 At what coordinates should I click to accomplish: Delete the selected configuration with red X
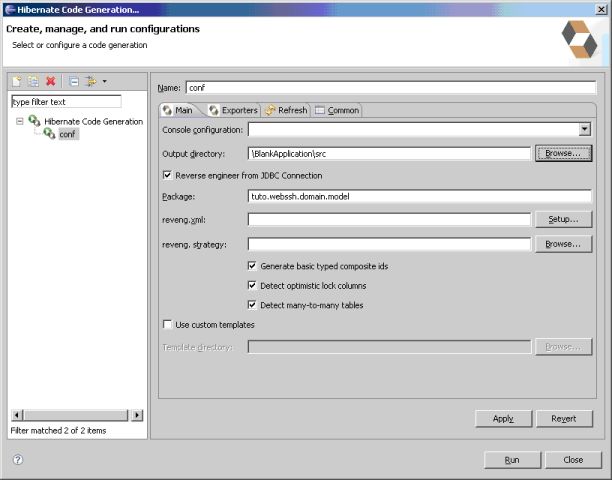pyautogui.click(x=50, y=81)
